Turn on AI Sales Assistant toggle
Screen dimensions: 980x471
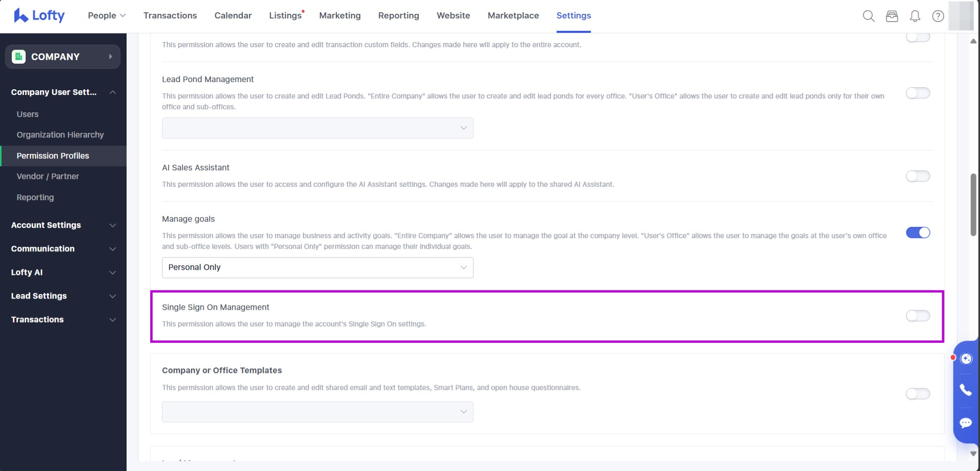click(917, 176)
